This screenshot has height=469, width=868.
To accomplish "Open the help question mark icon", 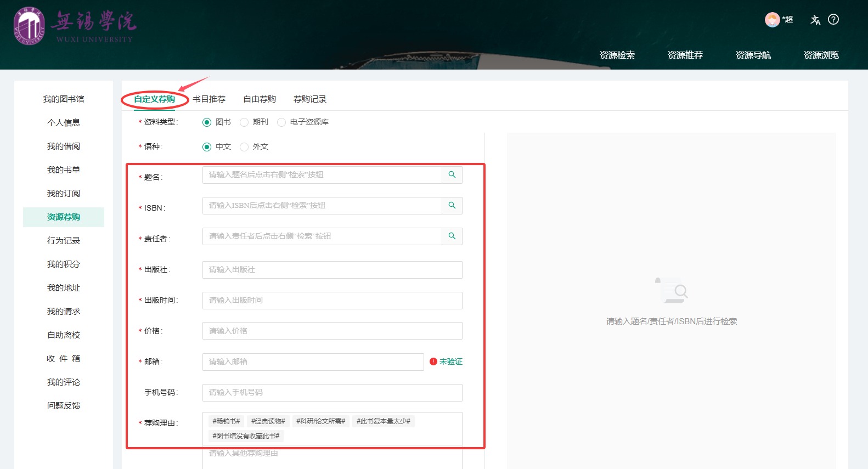I will [833, 20].
